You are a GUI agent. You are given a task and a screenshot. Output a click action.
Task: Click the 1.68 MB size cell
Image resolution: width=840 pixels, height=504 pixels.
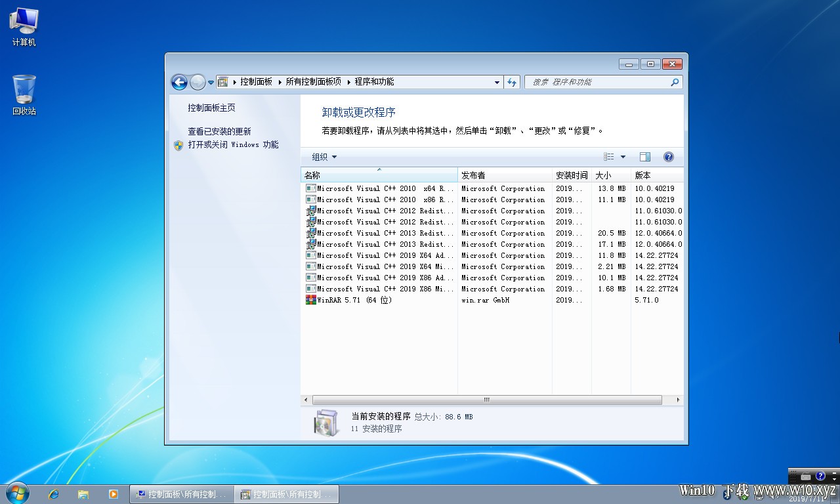click(x=612, y=289)
